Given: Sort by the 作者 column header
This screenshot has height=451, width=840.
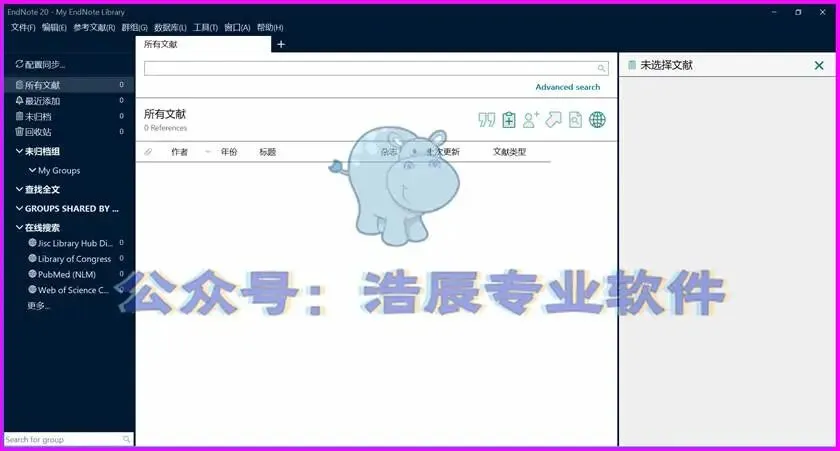Looking at the screenshot, I should pos(179,152).
